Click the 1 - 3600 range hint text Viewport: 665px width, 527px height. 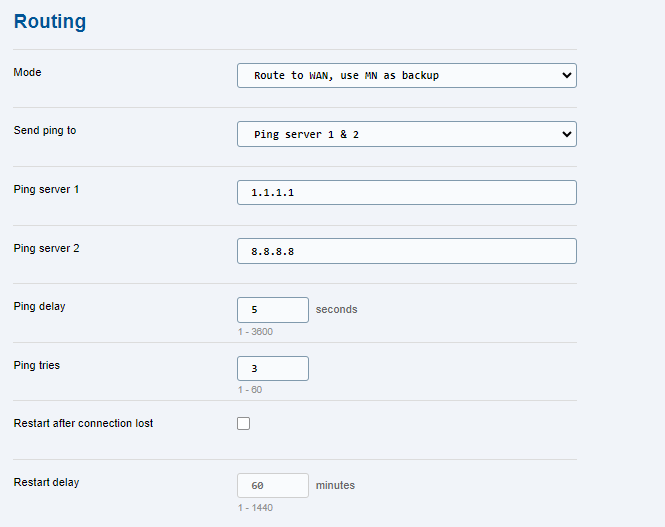point(255,332)
